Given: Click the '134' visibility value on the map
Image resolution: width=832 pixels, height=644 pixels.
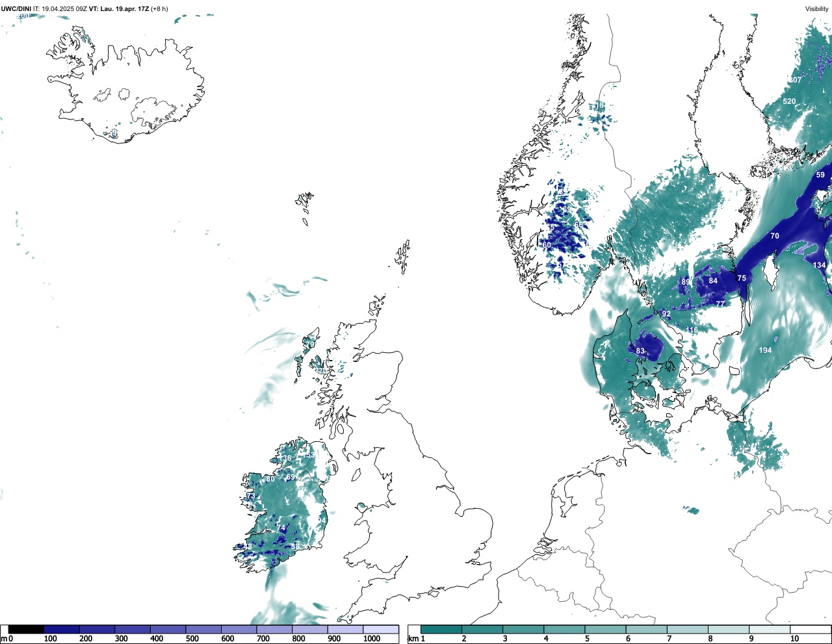Looking at the screenshot, I should click(819, 265).
